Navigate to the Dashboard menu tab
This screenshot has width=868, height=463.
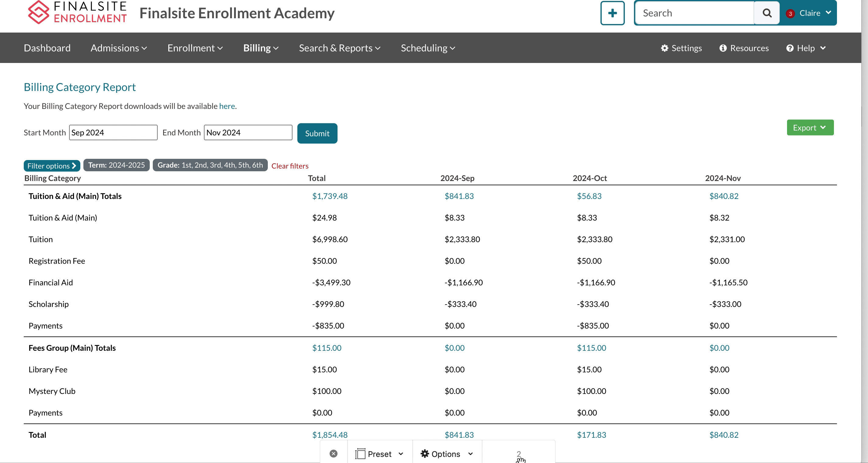point(47,48)
